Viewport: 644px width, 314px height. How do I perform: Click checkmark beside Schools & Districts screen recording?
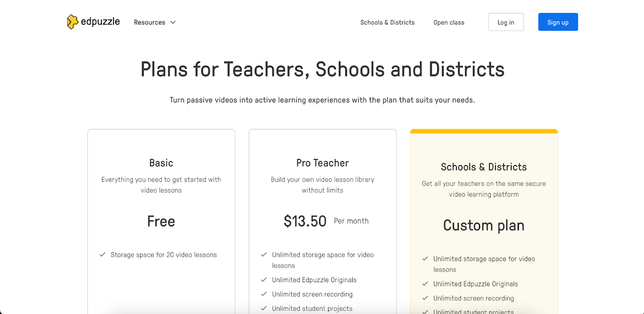point(425,298)
